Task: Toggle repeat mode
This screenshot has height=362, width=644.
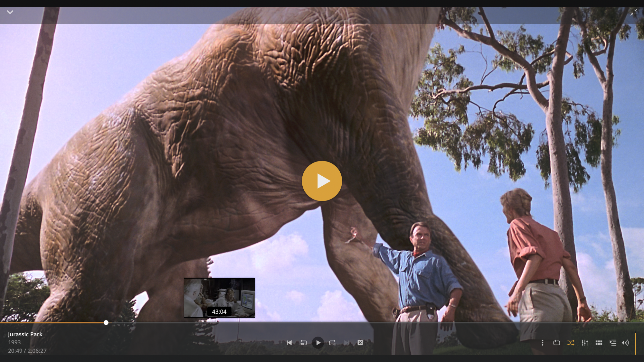Action: point(556,343)
